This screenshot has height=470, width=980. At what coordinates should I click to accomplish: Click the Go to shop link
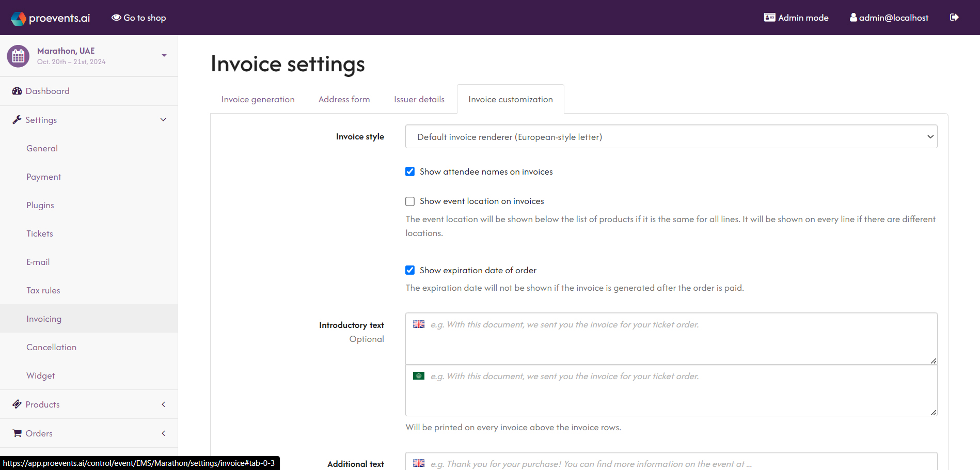click(x=138, y=17)
